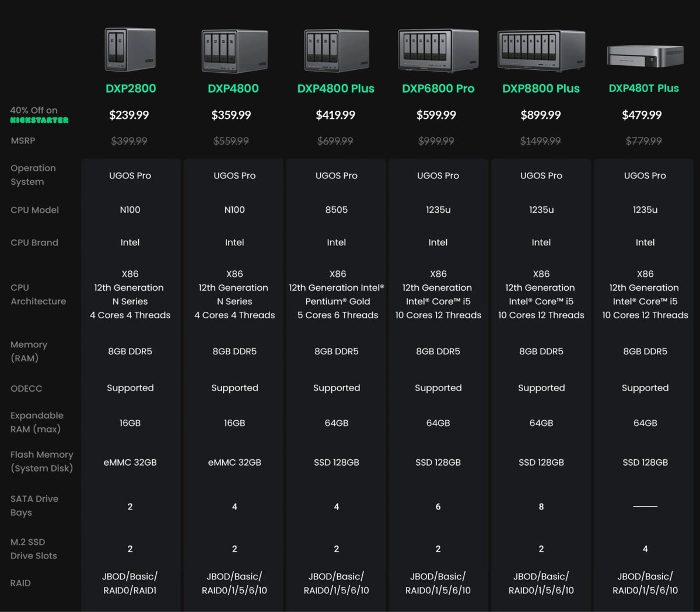
Task: Select the DXP8800 Plus model name
Action: 541,89
